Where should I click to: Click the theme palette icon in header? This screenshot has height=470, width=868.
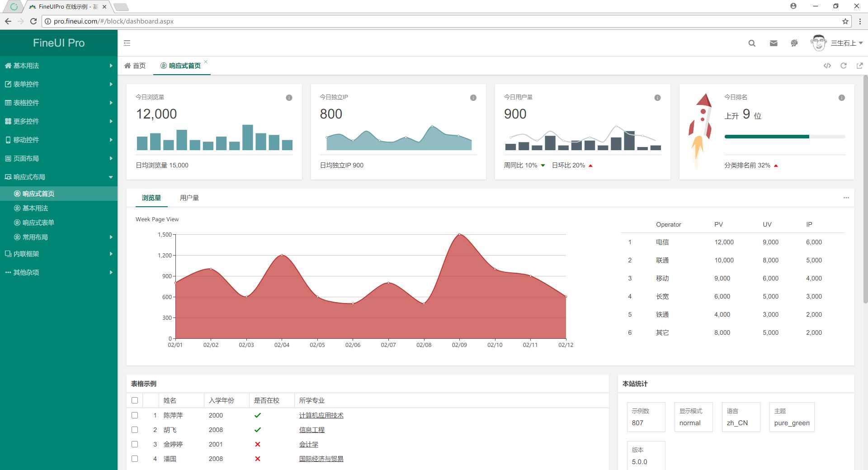794,43
